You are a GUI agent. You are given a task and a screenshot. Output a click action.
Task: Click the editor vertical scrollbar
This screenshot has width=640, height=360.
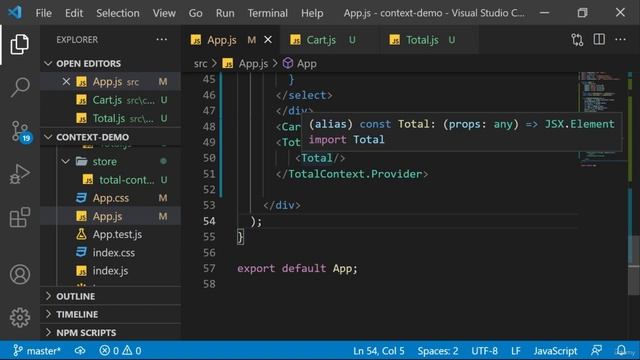pos(633,265)
